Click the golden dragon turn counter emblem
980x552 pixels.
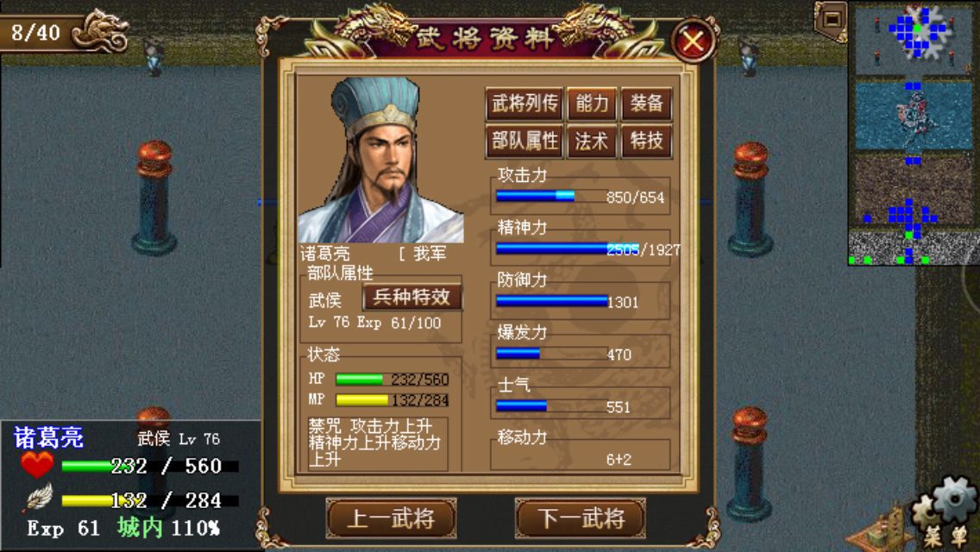coord(100,30)
